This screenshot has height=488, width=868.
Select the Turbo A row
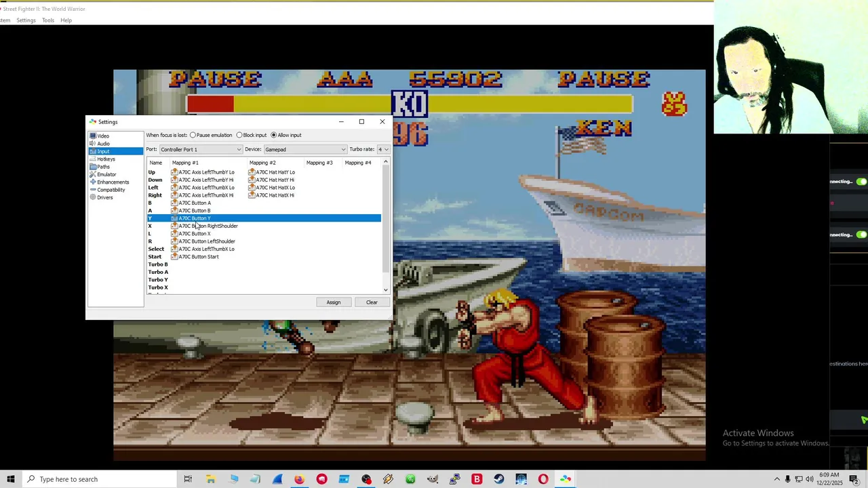(x=264, y=272)
